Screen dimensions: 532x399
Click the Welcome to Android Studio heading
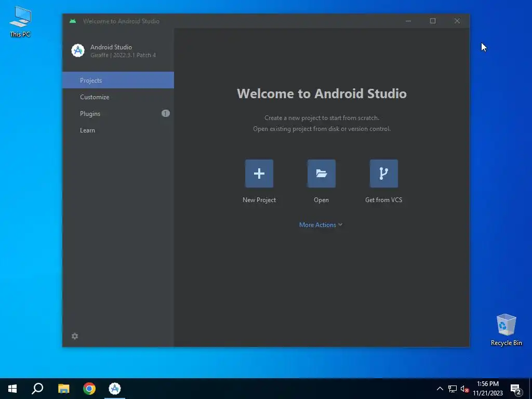pos(322,94)
